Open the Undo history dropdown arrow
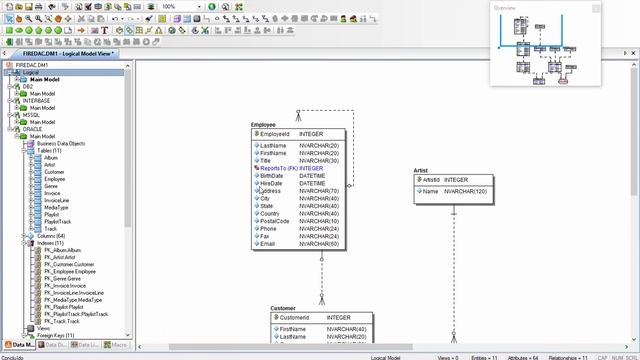 (122, 19)
